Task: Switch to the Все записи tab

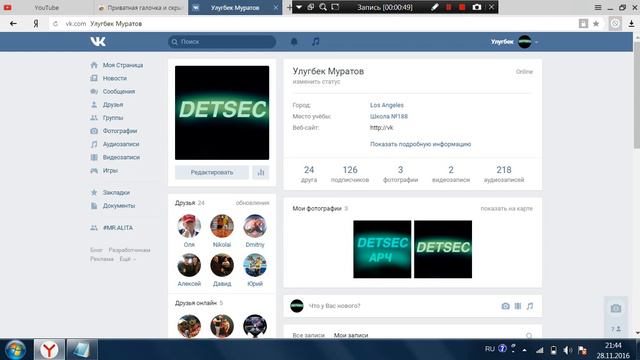Action: (x=309, y=335)
